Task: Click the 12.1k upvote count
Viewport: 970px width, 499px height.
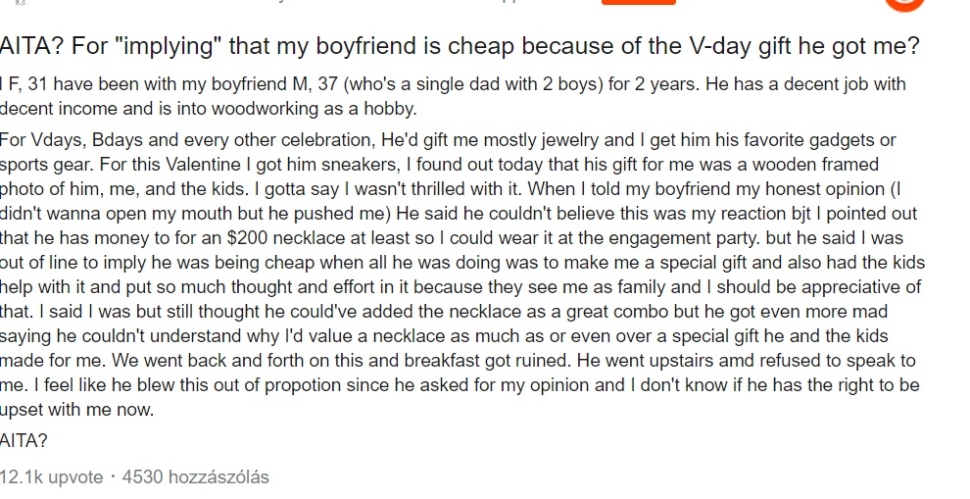Action: click(51, 477)
